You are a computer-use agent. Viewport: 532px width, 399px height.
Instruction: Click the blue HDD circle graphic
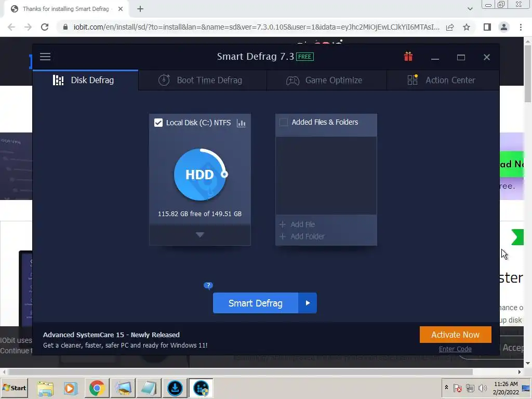click(200, 175)
